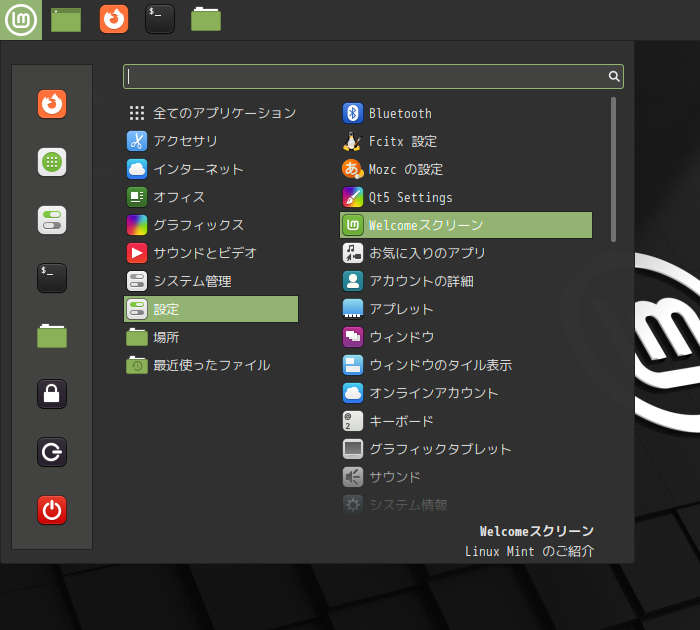700x630 pixels.
Task: Click the Qt5 Settings icon
Action: (353, 197)
